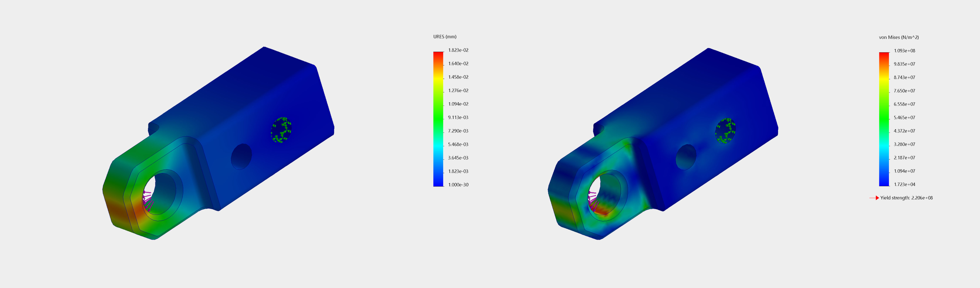Click the 9.113e-03 legend value

pos(458,117)
